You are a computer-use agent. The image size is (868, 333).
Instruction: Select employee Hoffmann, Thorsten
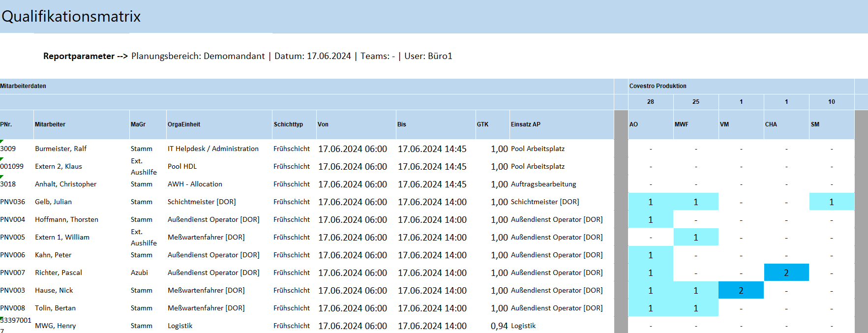click(x=66, y=219)
